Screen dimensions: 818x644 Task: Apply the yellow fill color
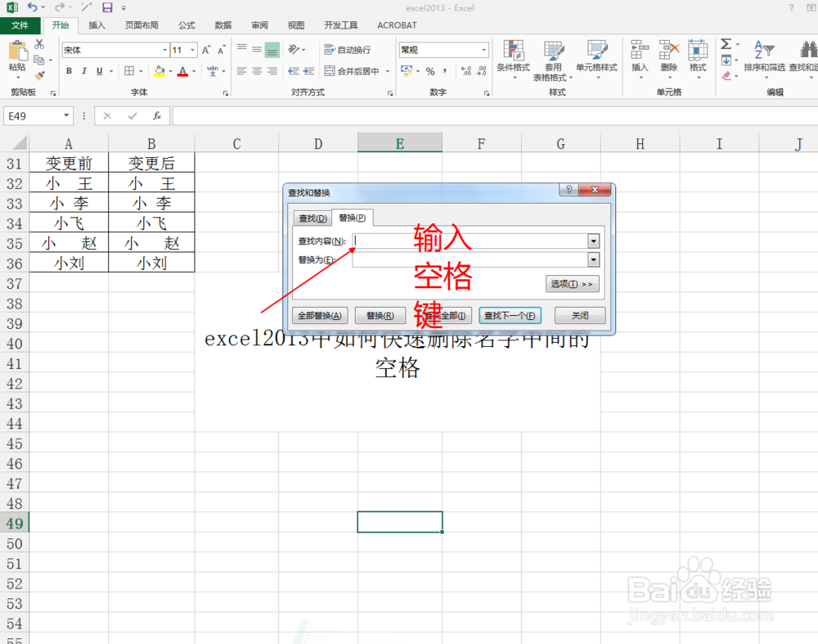point(160,71)
